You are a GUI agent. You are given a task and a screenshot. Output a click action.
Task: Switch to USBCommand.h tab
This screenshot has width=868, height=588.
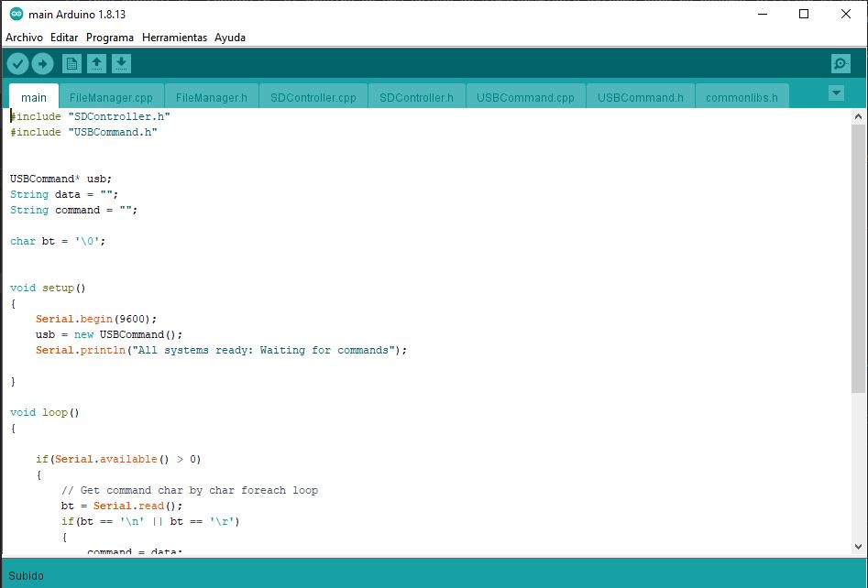[641, 97]
